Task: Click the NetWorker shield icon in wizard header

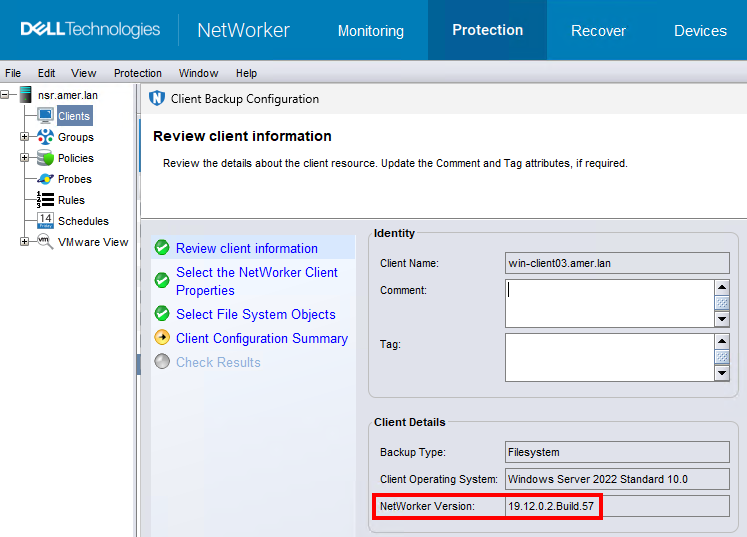Action: tap(157, 98)
